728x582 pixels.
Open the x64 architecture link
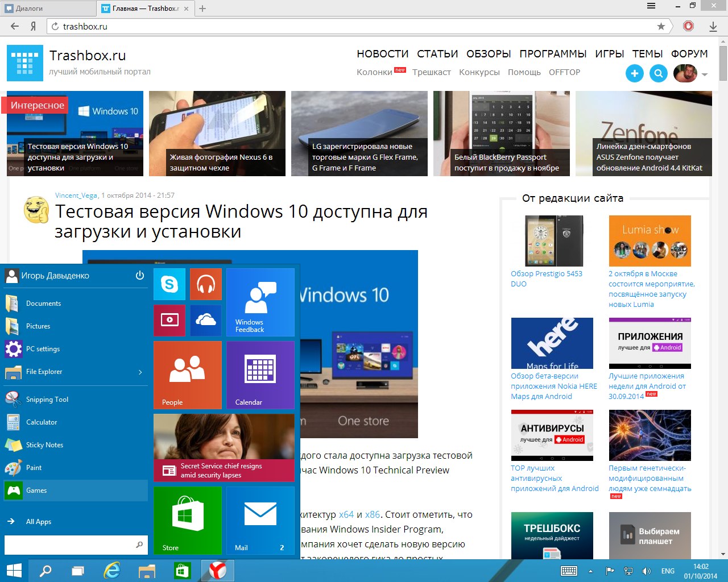(x=346, y=514)
